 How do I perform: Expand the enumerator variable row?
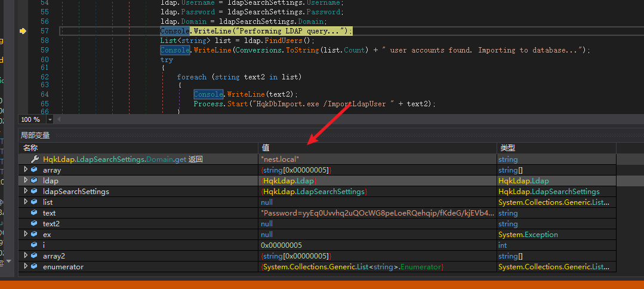(x=26, y=266)
